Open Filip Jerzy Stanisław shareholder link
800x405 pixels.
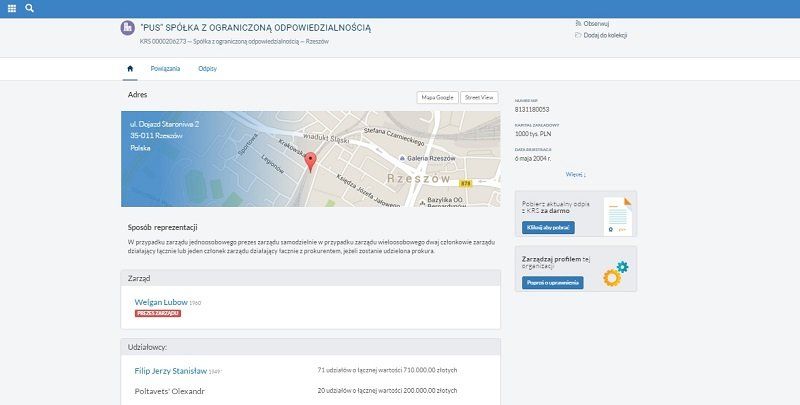pyautogui.click(x=172, y=371)
